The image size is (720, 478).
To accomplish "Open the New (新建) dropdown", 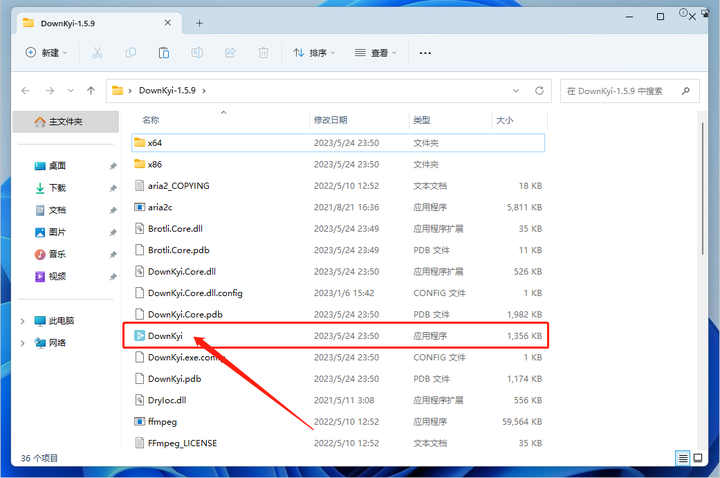I will tap(46, 53).
